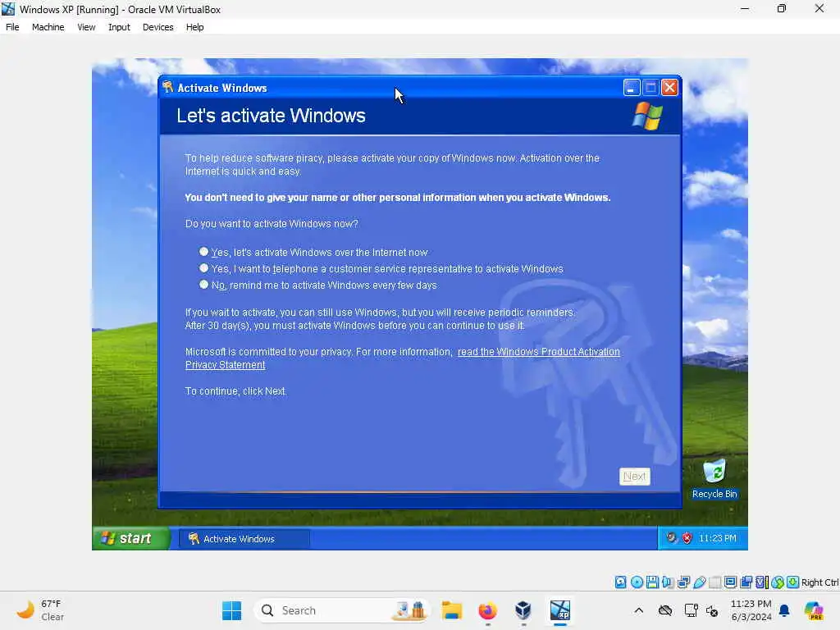Image resolution: width=840 pixels, height=630 pixels.
Task: Open the Input menu
Action: [119, 27]
